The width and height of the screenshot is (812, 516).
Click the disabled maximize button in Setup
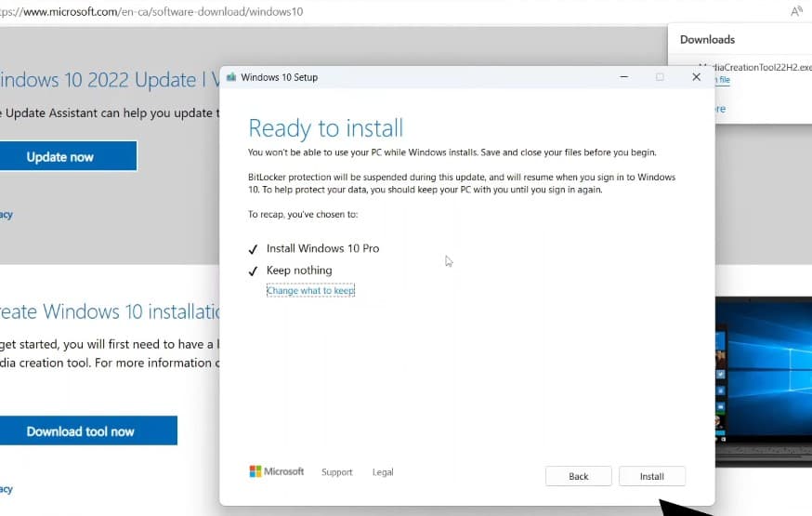pos(660,77)
